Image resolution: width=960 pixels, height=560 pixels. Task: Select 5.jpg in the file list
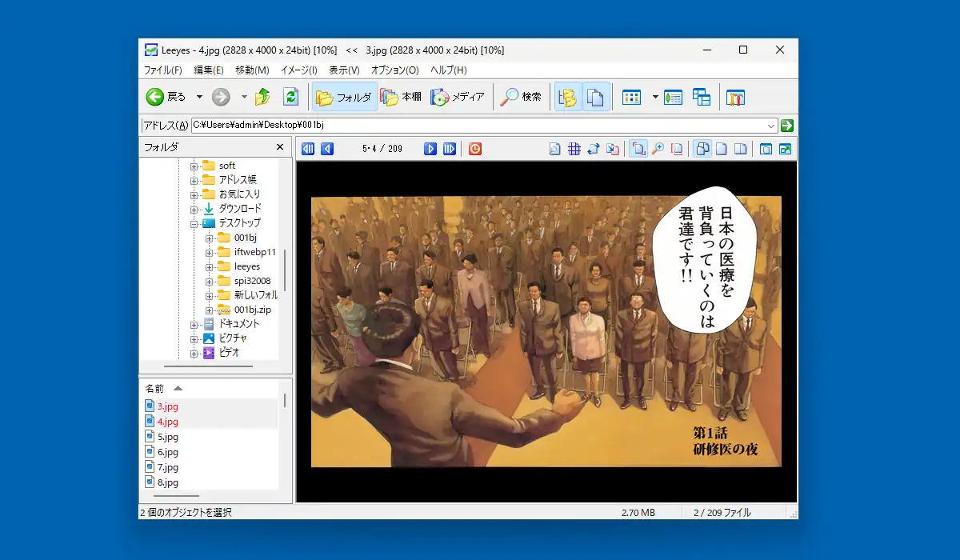tap(166, 437)
